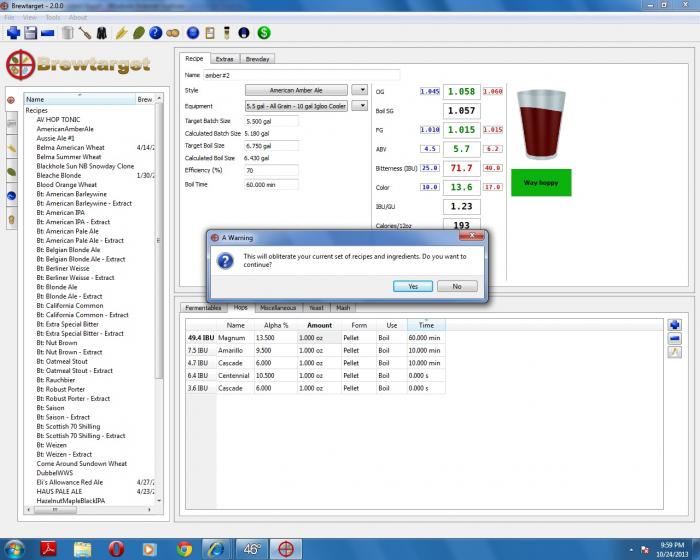The image size is (700, 560).
Task: Open the File menu
Action: (9, 17)
